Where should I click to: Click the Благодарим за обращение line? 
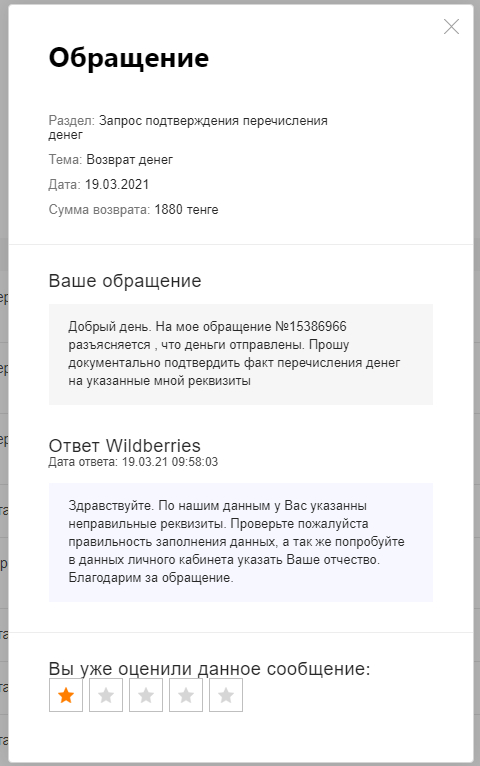(x=151, y=578)
